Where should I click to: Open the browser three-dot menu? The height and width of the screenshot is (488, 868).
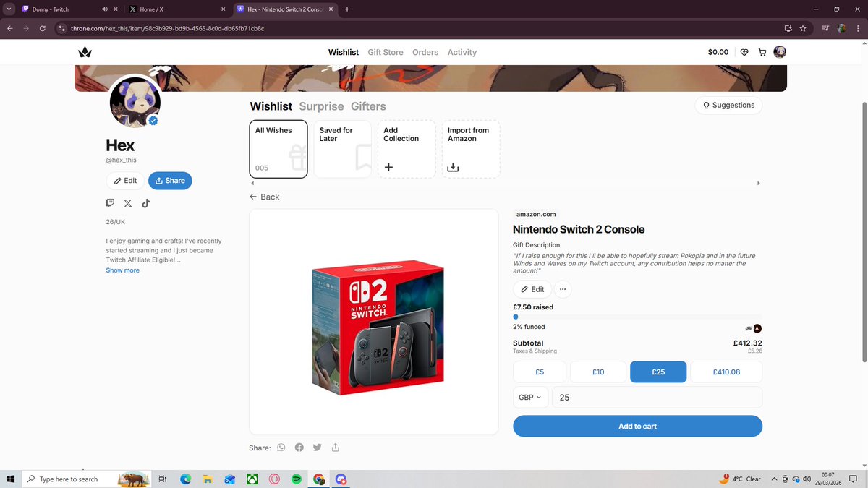tap(857, 28)
